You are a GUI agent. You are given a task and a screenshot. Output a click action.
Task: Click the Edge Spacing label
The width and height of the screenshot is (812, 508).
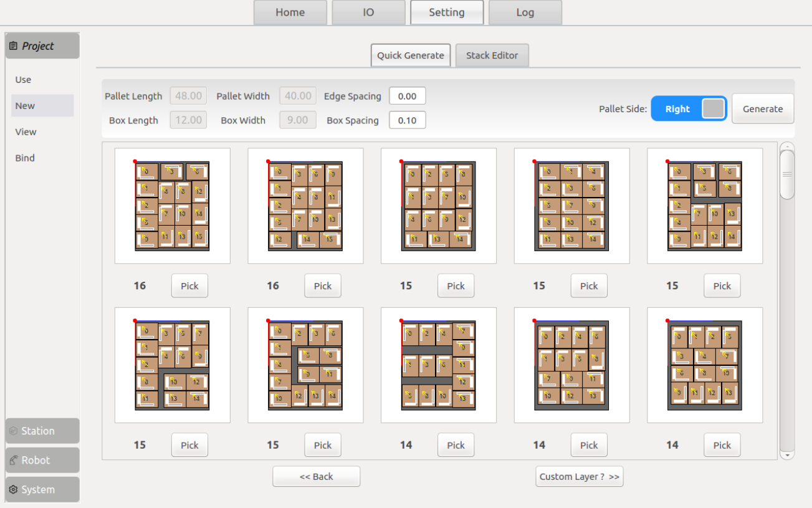pyautogui.click(x=353, y=97)
